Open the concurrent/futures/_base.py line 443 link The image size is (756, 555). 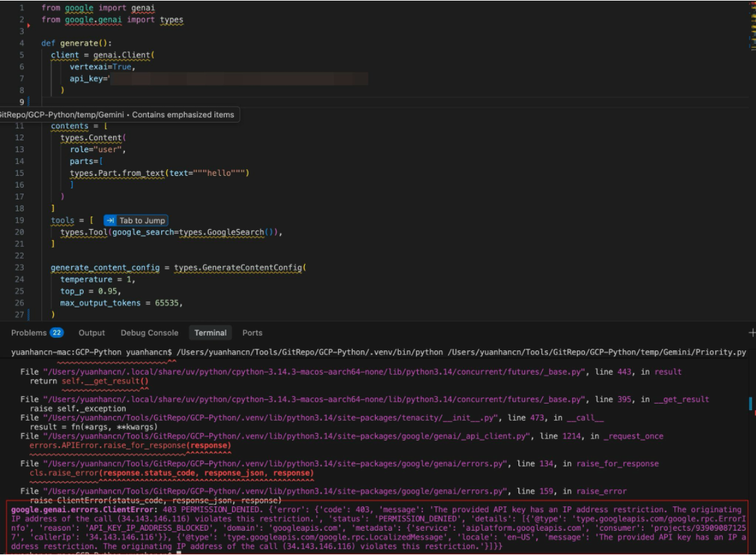pos(315,372)
